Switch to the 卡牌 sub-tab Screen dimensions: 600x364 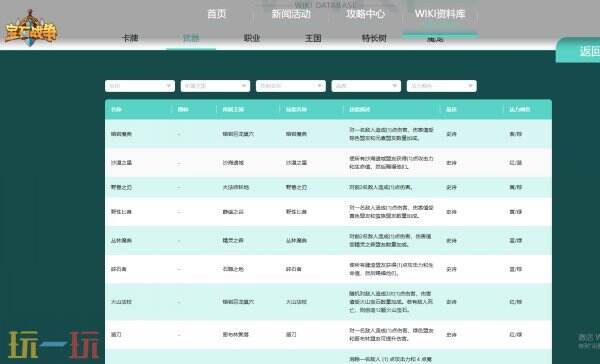pyautogui.click(x=130, y=38)
